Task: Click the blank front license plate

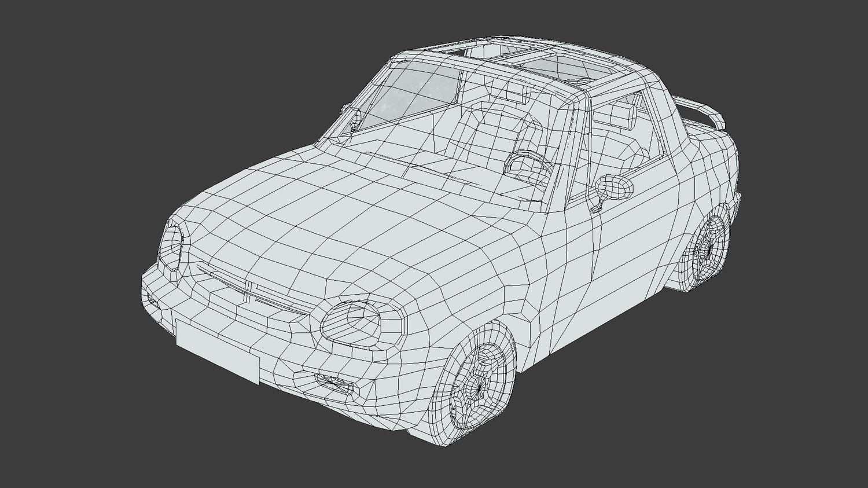Action: click(x=217, y=351)
